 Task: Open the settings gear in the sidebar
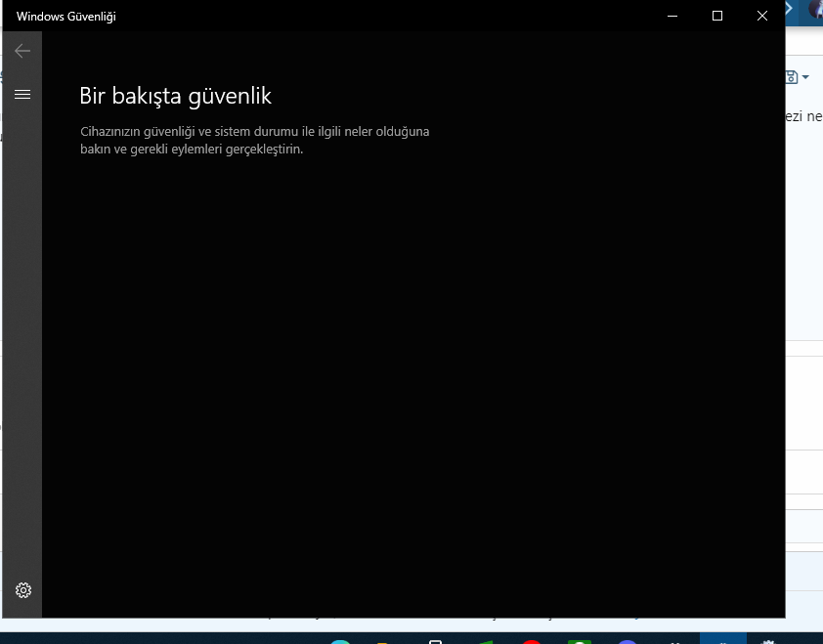tap(23, 590)
